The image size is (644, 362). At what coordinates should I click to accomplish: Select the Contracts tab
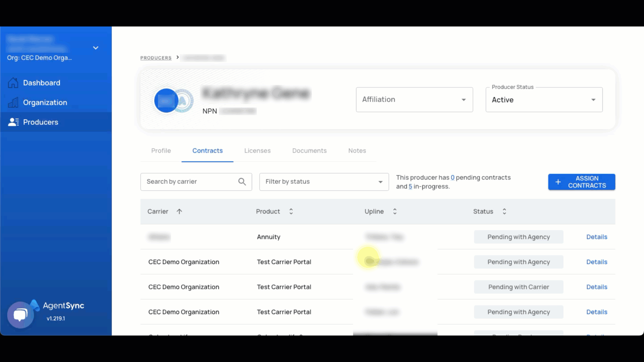click(207, 151)
